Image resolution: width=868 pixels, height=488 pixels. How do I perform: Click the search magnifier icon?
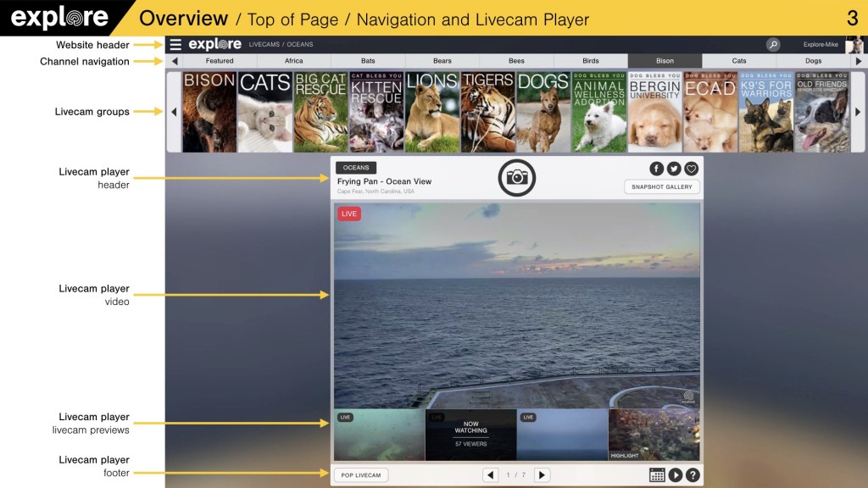773,45
